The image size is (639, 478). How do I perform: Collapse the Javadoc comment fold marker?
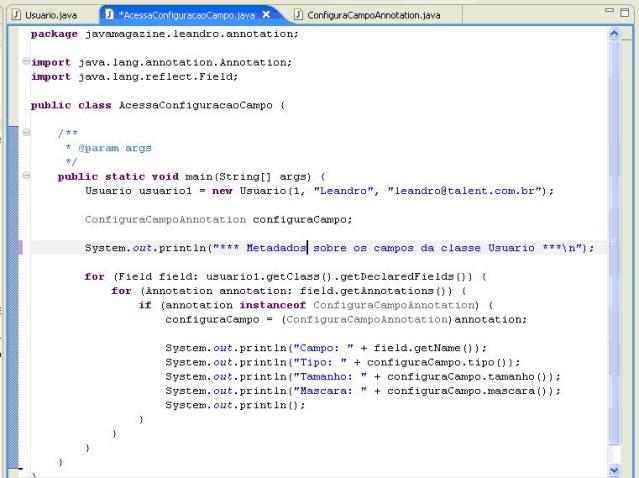click(24, 133)
